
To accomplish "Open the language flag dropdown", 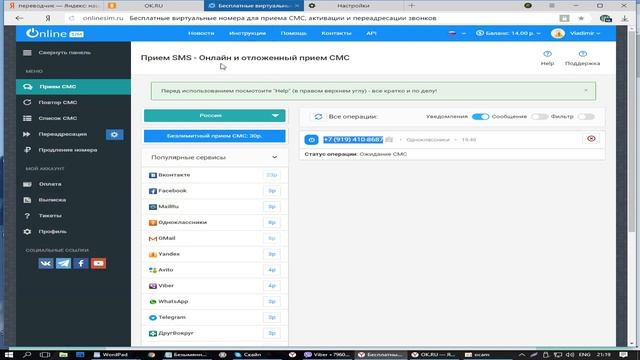I will 456,33.
